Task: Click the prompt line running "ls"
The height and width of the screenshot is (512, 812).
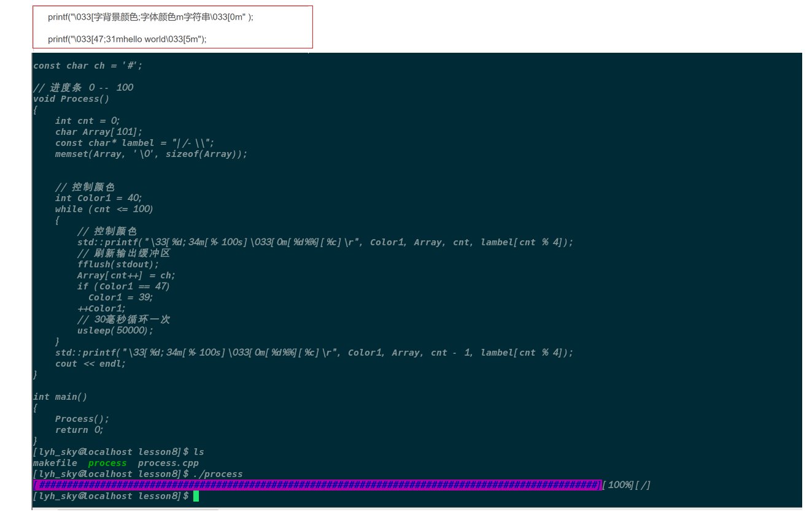Action: (118, 452)
